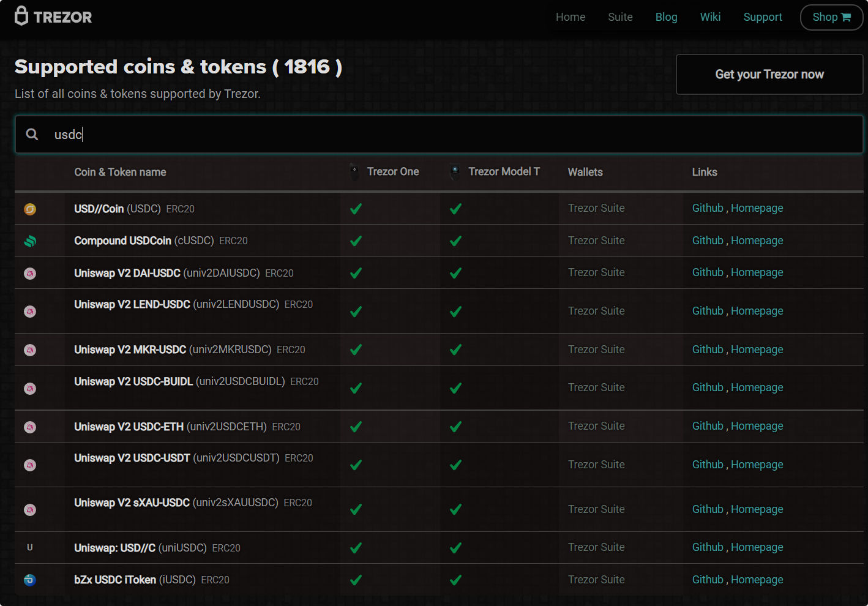Open the Suite menu item

coord(620,17)
